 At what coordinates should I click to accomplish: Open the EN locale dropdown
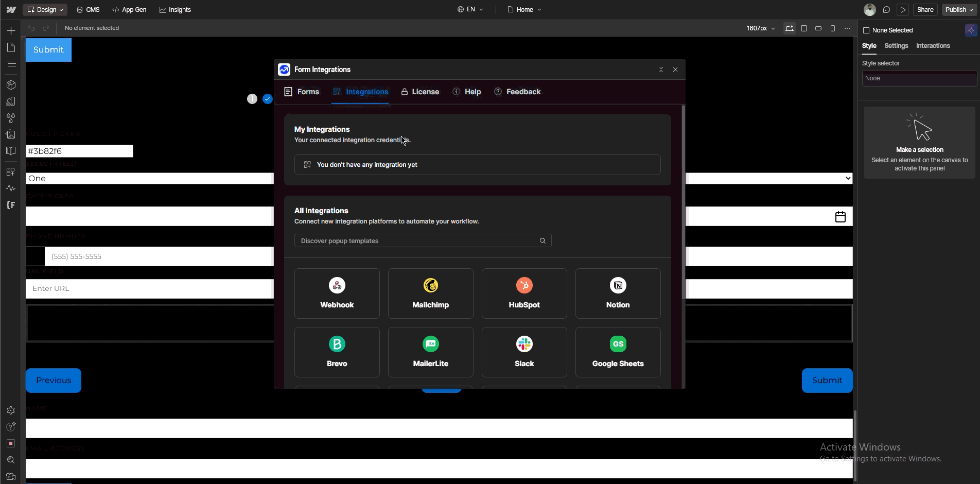(x=470, y=10)
